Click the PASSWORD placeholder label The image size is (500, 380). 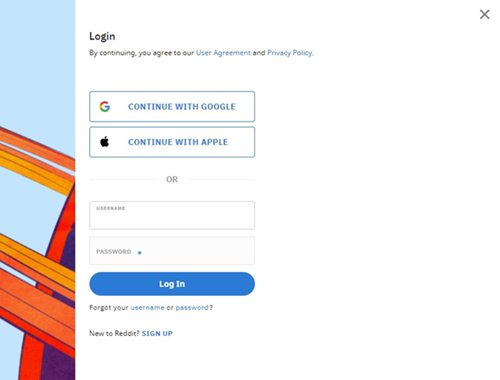click(x=113, y=252)
